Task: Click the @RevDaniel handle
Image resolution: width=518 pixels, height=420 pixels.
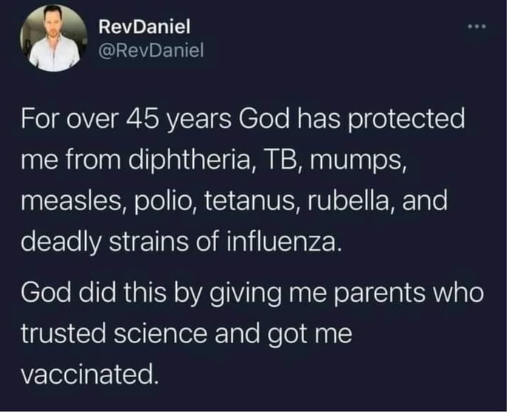Action: [x=149, y=50]
